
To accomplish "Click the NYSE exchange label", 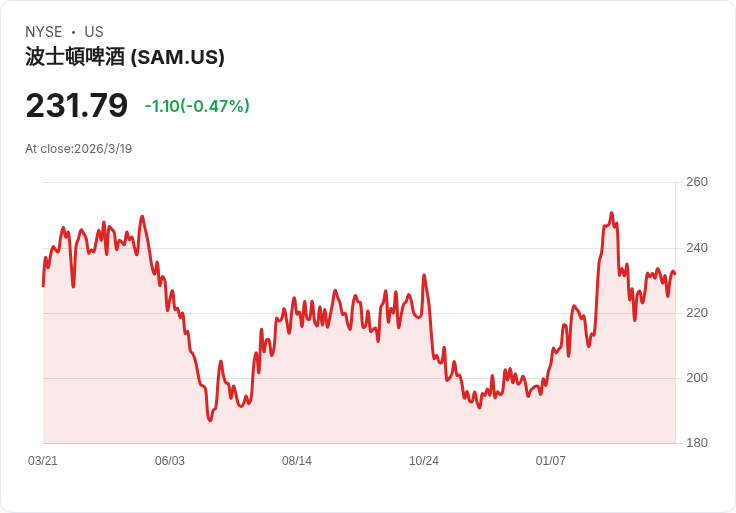I will click(x=44, y=31).
